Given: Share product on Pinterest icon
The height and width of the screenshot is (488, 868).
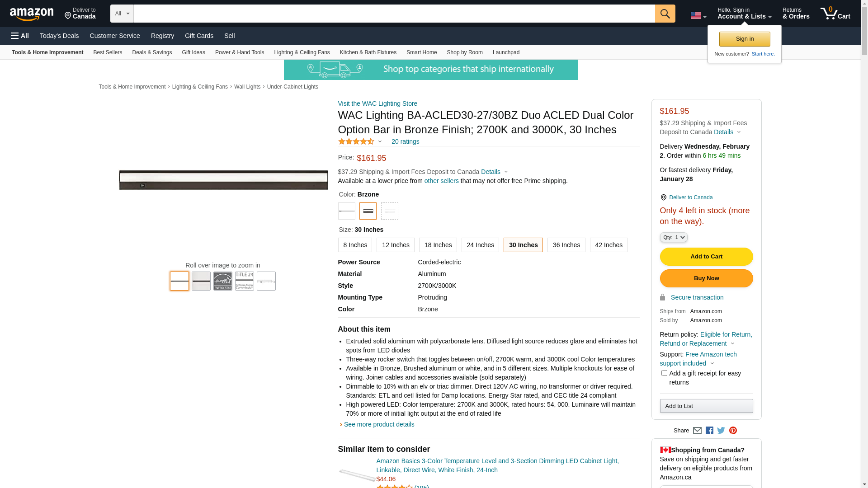Looking at the screenshot, I should (x=733, y=431).
